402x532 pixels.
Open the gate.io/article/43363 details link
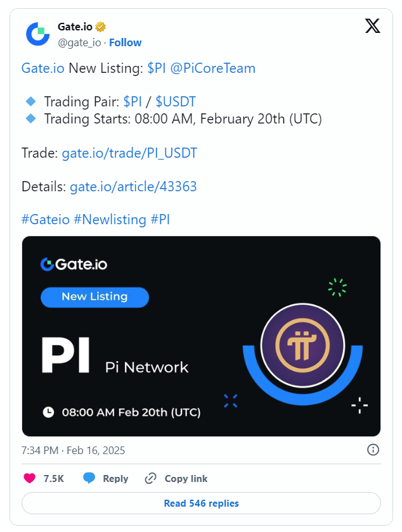pos(133,186)
